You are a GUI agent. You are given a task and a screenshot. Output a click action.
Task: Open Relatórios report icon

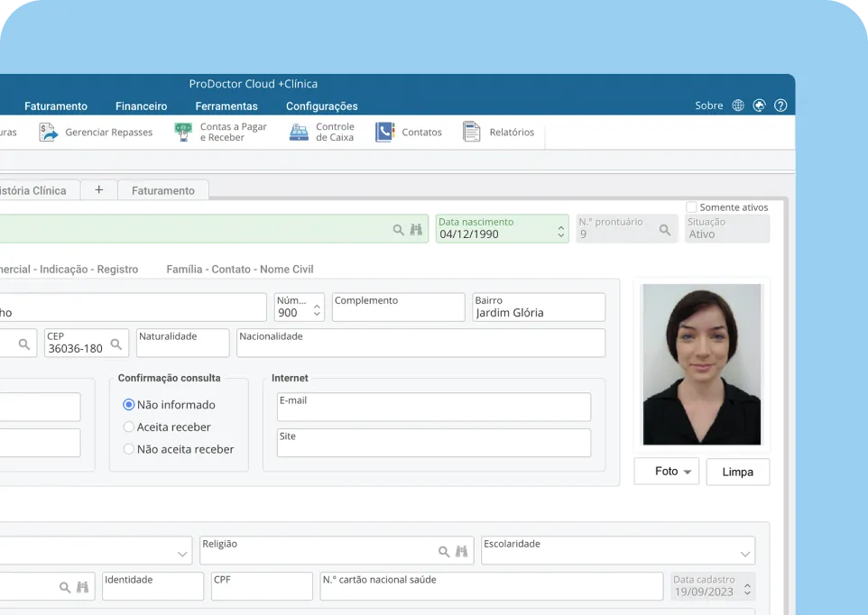click(x=472, y=133)
